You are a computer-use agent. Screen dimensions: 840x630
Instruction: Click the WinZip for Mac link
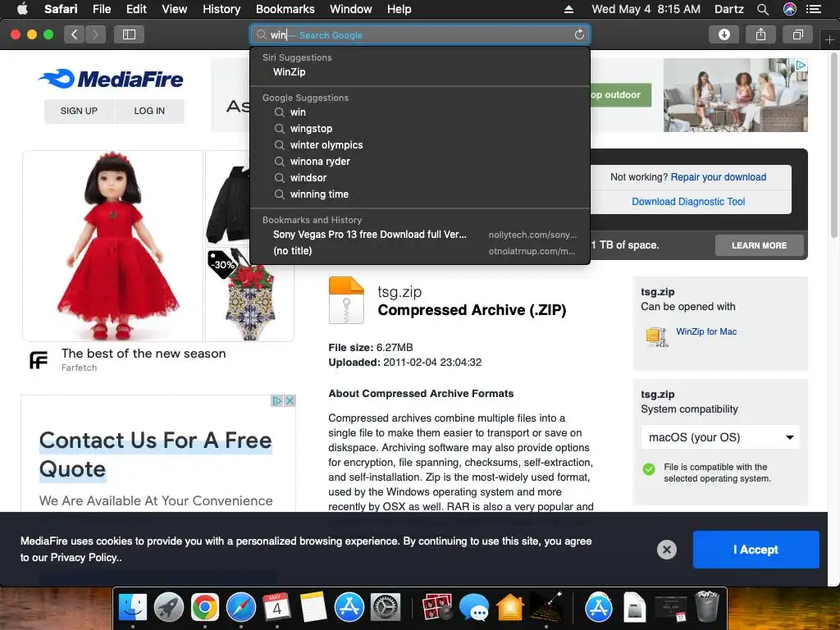(706, 331)
